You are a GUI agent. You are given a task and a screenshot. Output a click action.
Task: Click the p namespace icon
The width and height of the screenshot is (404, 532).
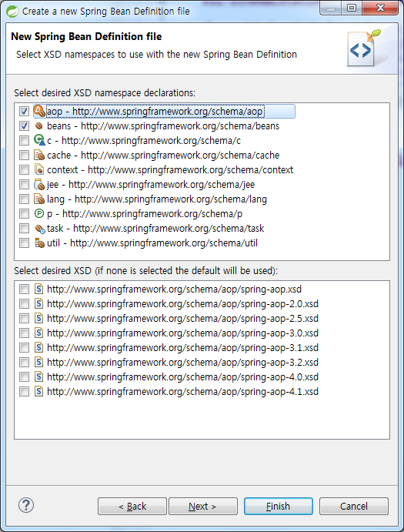click(x=39, y=213)
